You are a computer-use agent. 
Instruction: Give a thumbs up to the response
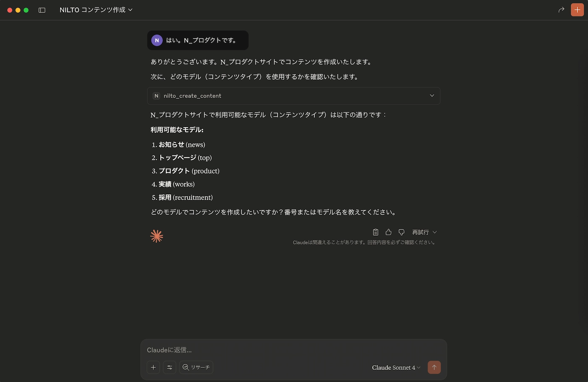(388, 232)
